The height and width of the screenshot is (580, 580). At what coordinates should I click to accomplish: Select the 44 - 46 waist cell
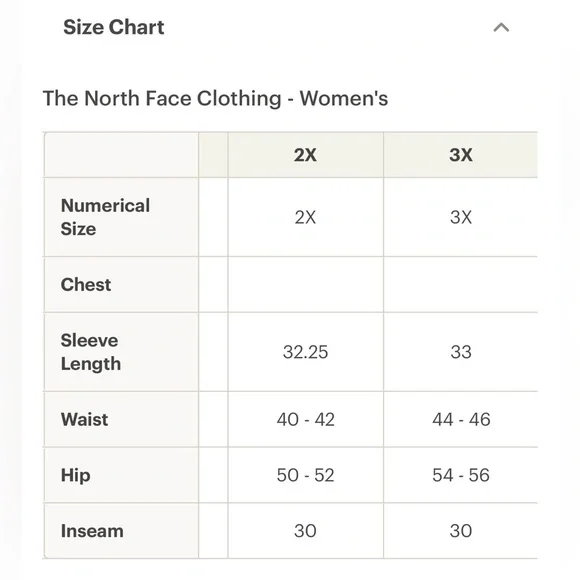[x=461, y=419]
